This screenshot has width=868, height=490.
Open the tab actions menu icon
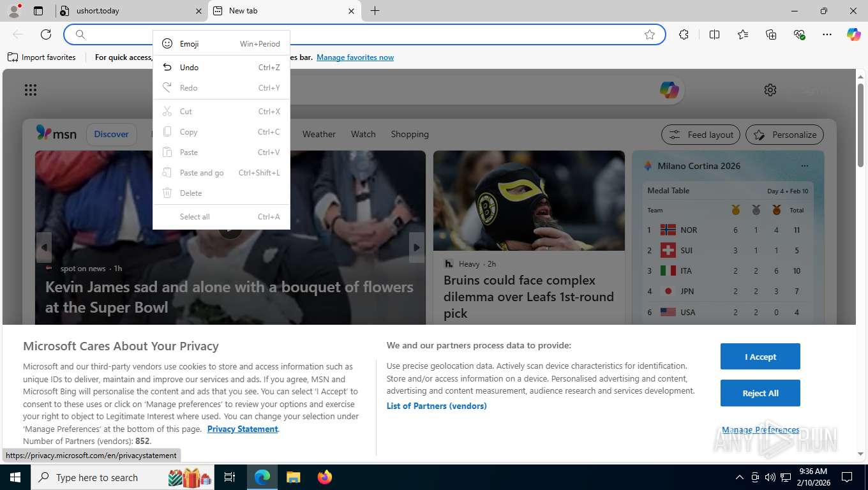(x=38, y=11)
